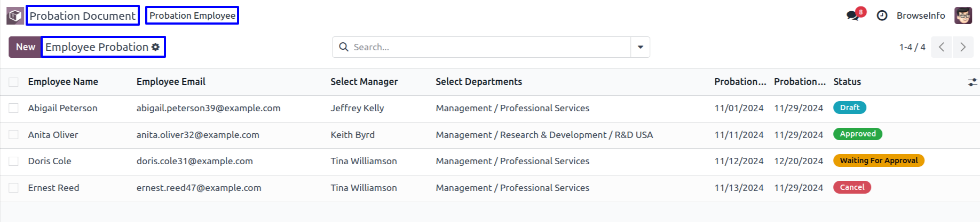
Task: Open Anita Oliver's probation record
Action: [53, 135]
